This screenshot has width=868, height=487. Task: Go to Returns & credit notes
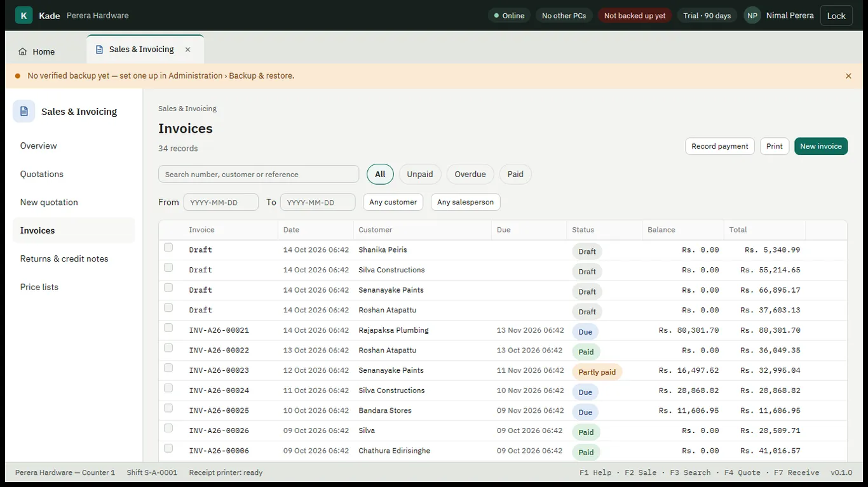(x=74, y=258)
